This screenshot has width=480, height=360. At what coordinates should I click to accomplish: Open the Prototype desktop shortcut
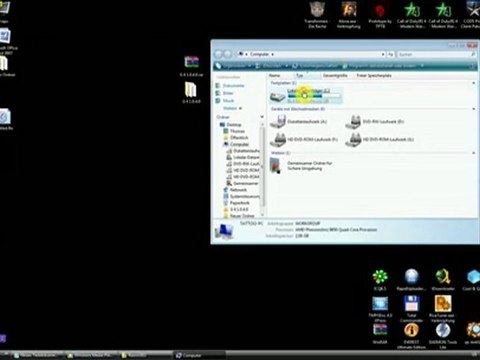click(380, 15)
